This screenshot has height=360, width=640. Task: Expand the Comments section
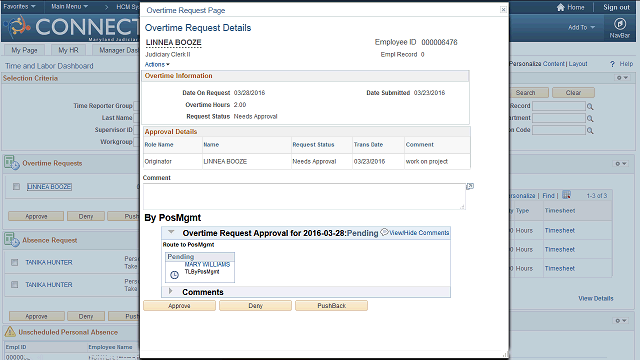(171, 291)
